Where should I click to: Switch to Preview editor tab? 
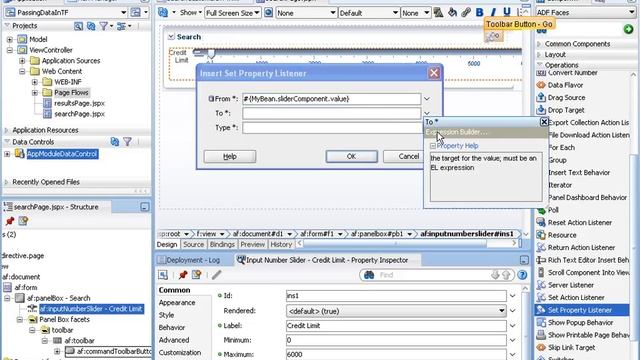[x=252, y=244]
